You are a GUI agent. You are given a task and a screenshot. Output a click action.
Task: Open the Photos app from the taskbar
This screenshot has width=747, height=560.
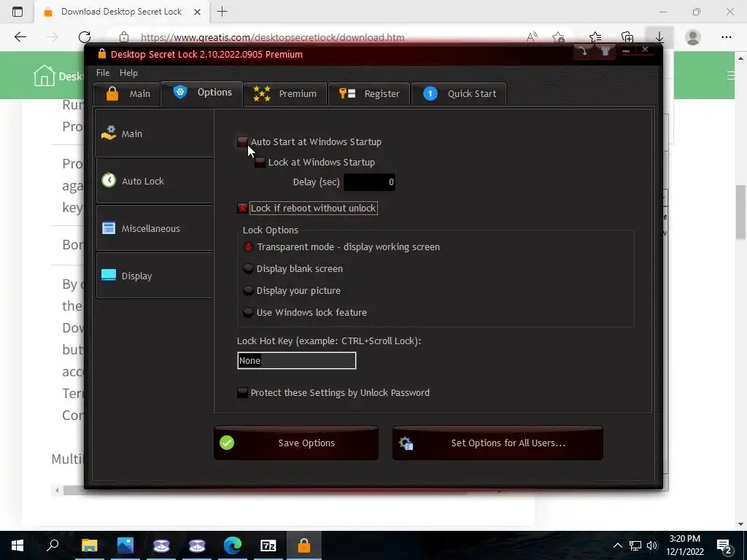coord(125,545)
